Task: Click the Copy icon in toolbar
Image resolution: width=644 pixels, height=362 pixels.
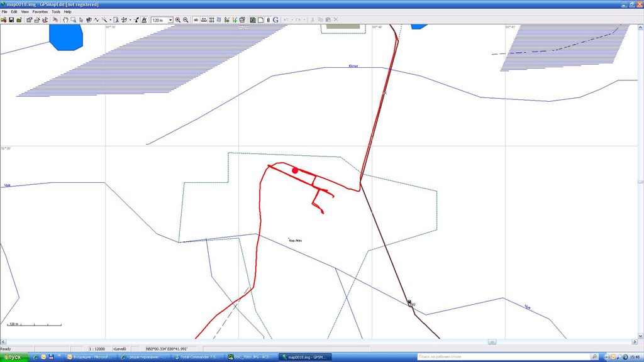Action: tap(320, 19)
